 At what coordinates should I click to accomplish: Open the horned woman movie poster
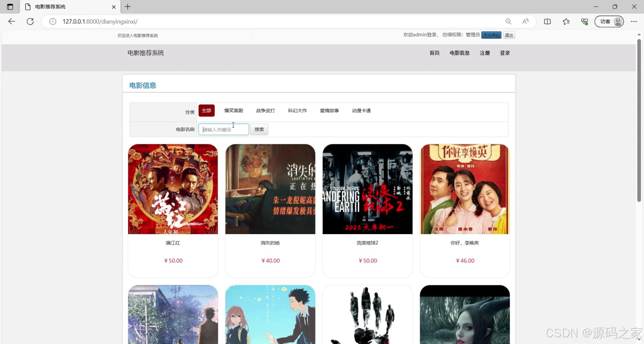(x=465, y=315)
